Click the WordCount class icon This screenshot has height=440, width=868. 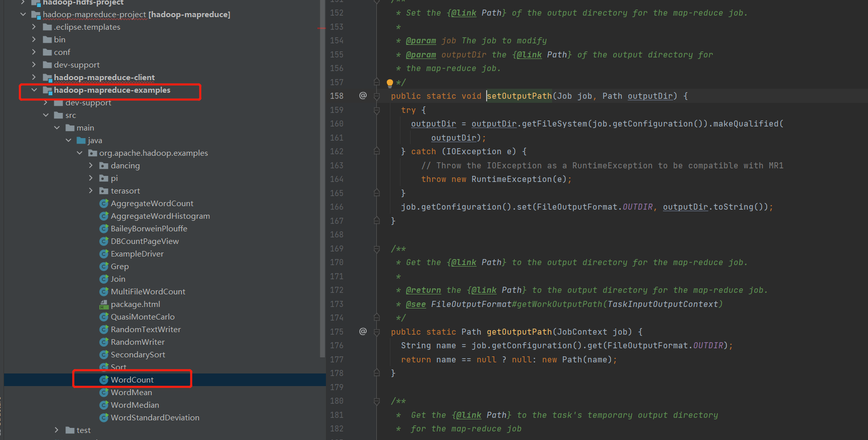pyautogui.click(x=104, y=380)
